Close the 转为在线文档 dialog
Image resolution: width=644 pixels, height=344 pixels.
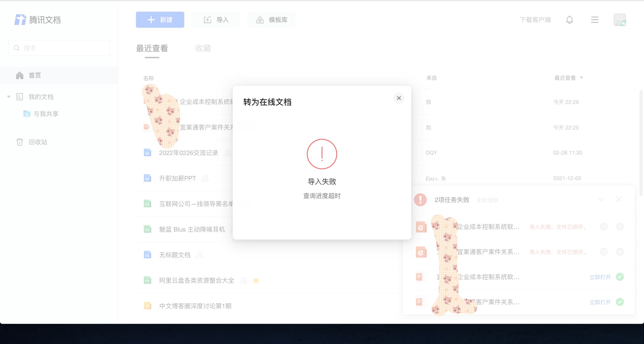399,98
